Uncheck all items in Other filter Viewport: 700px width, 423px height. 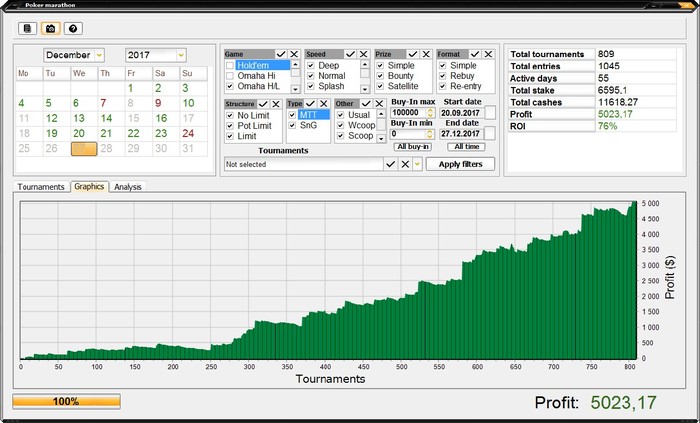point(379,104)
